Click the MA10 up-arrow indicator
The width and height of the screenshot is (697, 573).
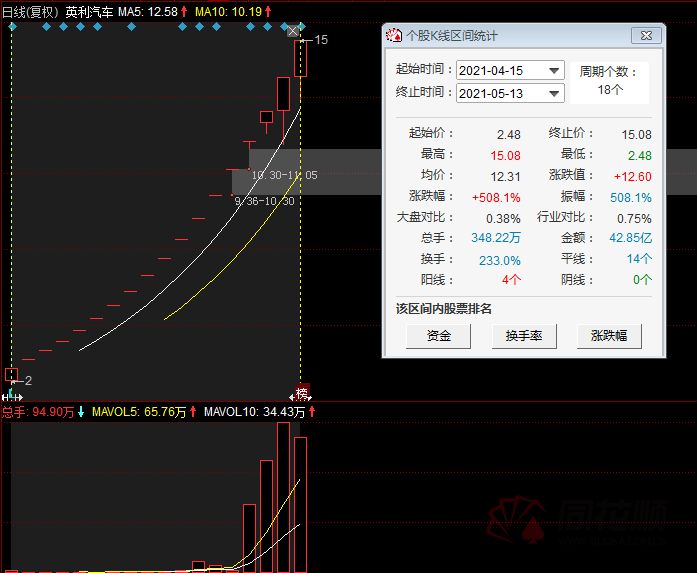click(x=268, y=12)
